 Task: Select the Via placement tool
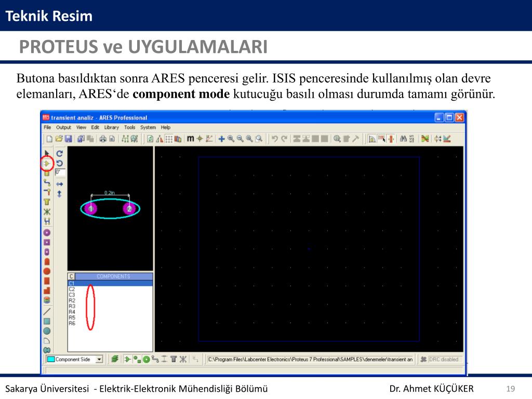click(47, 192)
